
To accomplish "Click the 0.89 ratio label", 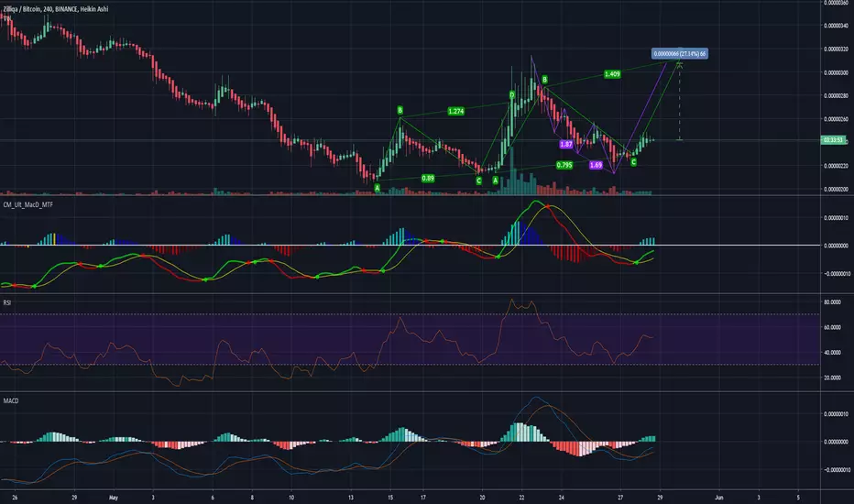I will (428, 178).
